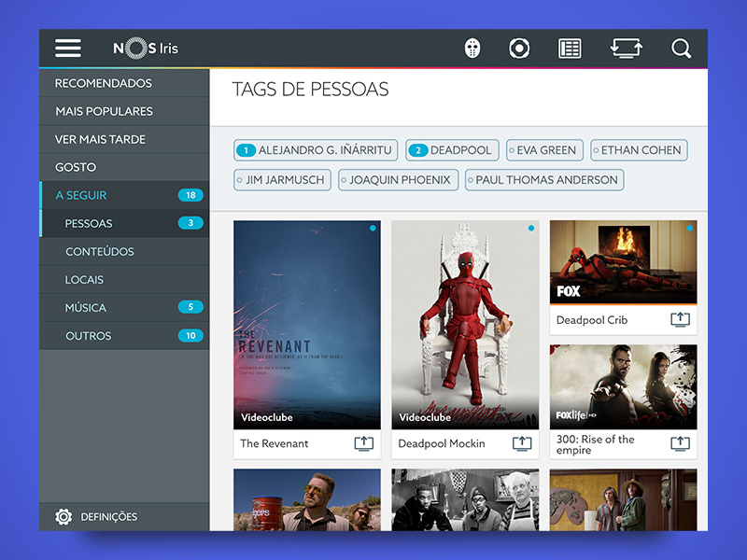Open the Deadpool Mockin poster
Image resolution: width=747 pixels, height=560 pixels.
[465, 325]
